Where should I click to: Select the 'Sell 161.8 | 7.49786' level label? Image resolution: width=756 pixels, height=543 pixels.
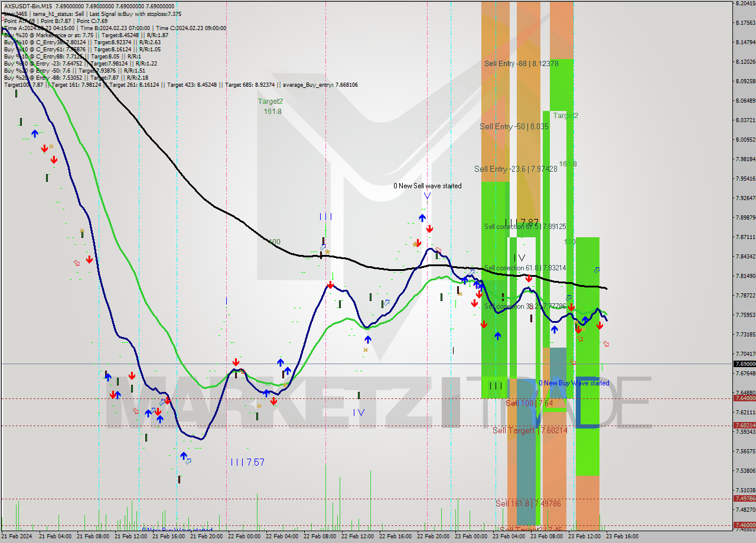pos(528,503)
